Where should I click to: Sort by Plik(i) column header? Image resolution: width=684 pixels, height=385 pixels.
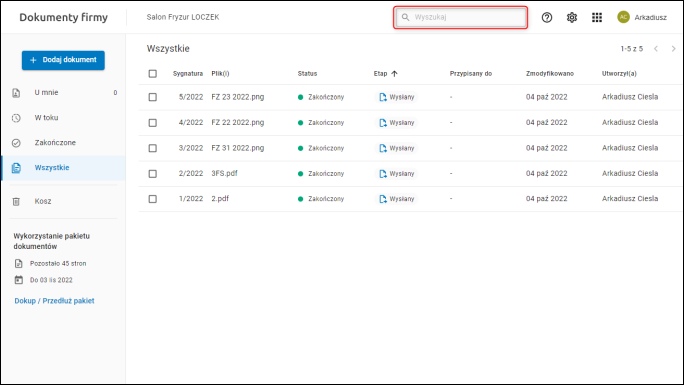pos(220,74)
